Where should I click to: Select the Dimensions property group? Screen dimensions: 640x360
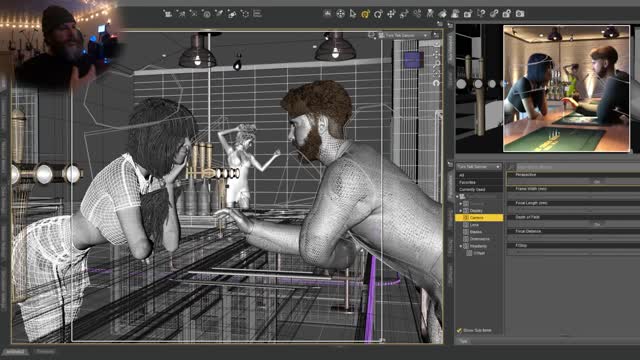point(480,239)
